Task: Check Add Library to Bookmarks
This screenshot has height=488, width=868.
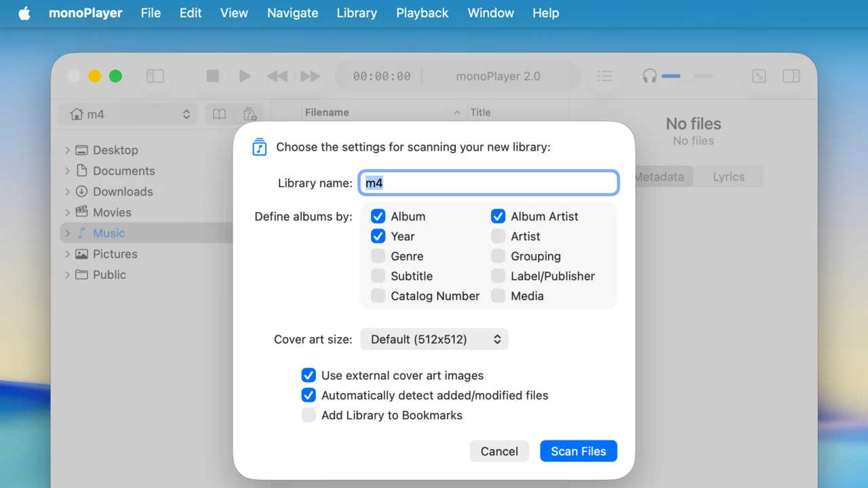Action: (309, 415)
